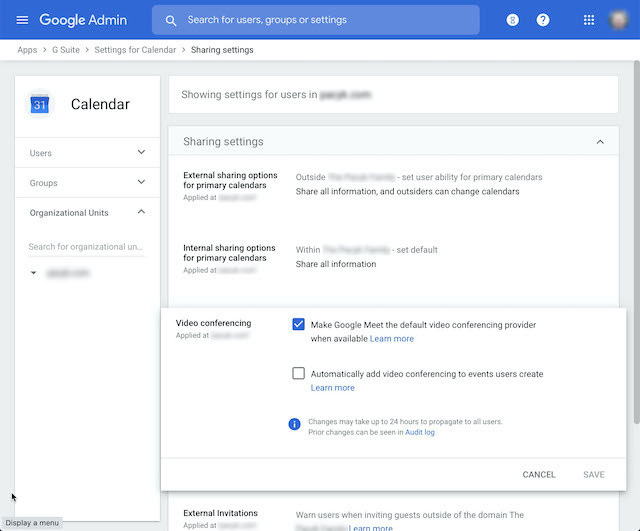Click the user account avatar
The width and height of the screenshot is (640, 531).
619,20
